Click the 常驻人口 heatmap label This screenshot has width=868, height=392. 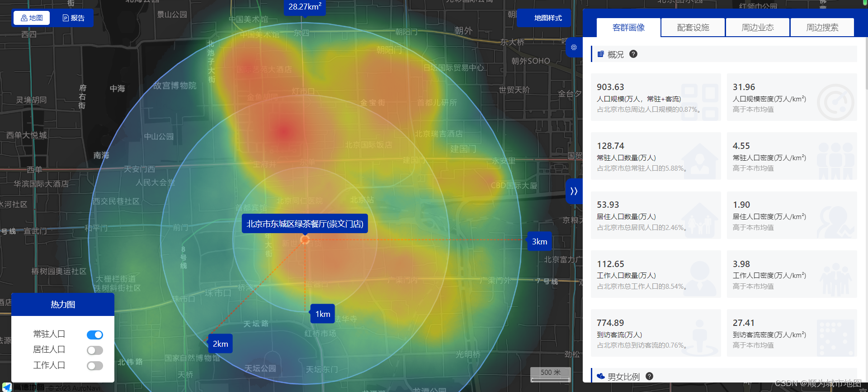coord(49,334)
